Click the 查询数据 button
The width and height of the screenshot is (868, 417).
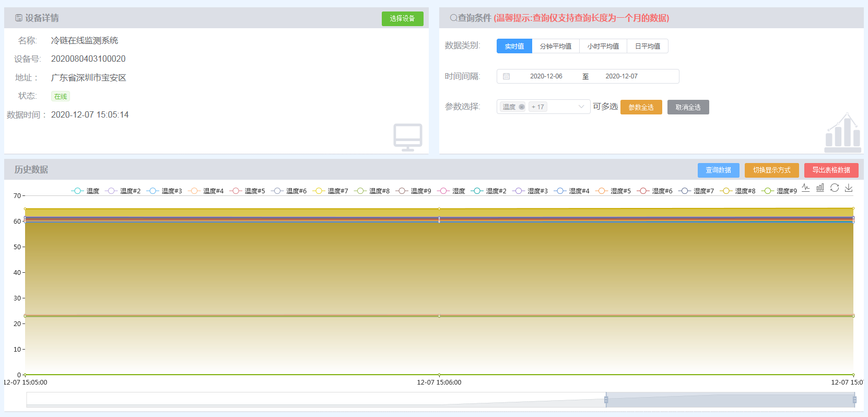pos(718,170)
